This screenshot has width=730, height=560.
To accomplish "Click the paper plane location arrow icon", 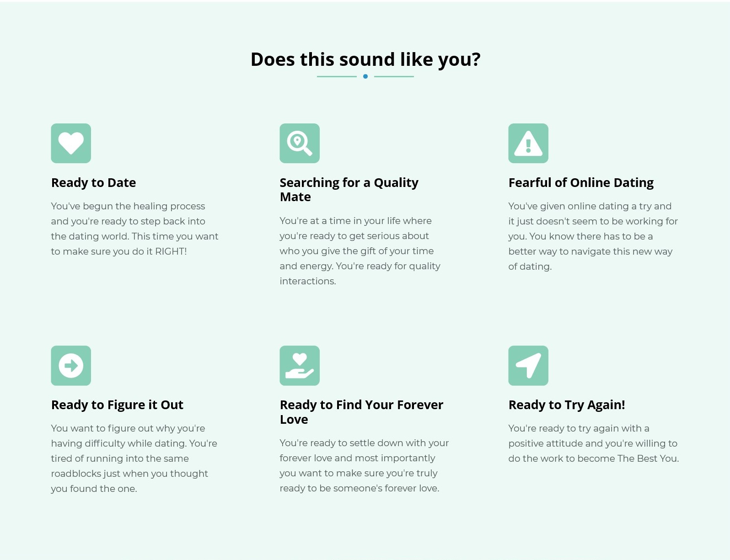I will (x=528, y=366).
